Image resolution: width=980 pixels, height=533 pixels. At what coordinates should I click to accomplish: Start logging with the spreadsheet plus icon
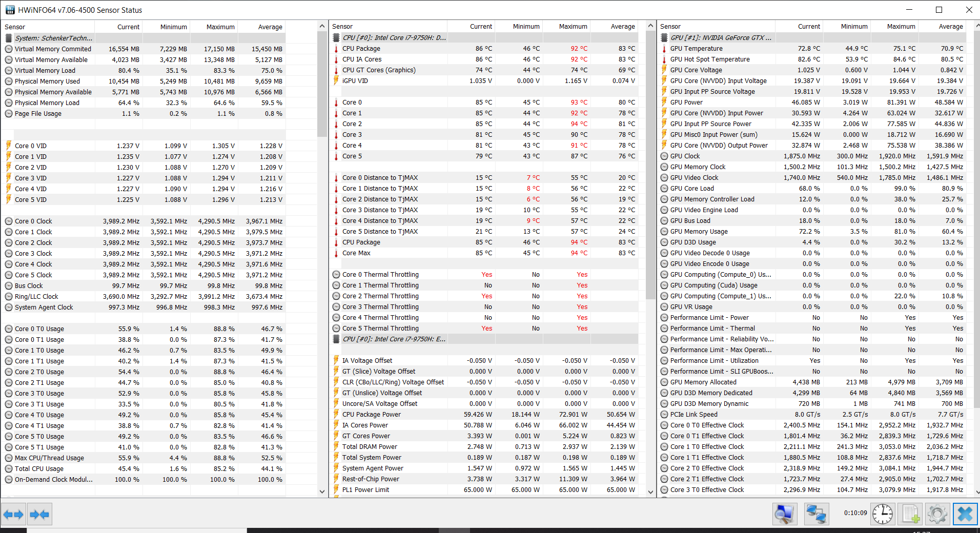[911, 514]
